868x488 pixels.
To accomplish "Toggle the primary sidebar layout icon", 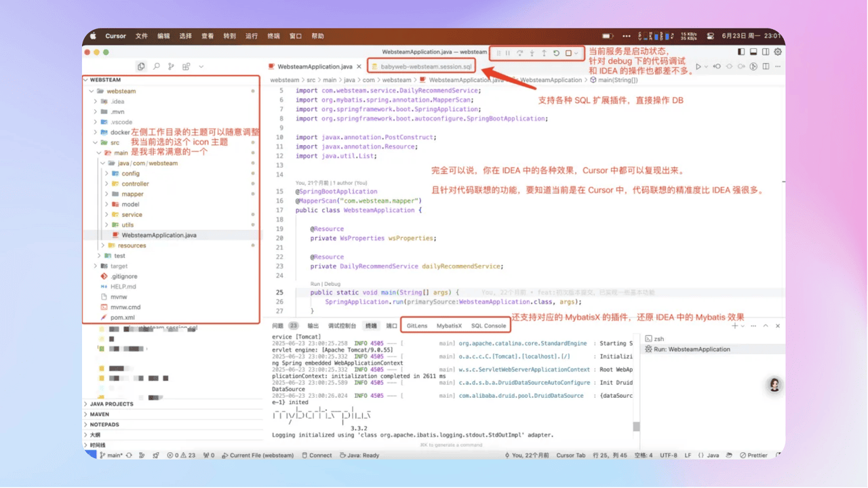I will click(741, 52).
